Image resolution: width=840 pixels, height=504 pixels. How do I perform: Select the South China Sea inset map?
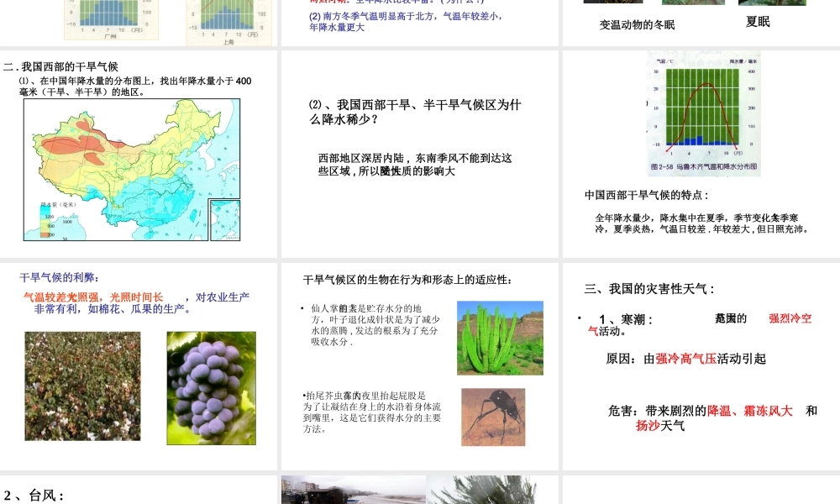[x=225, y=220]
